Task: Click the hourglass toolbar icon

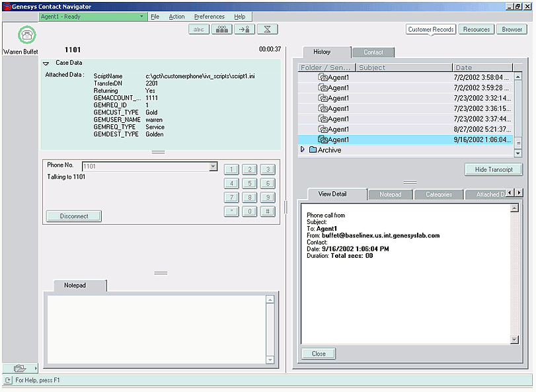Action: click(x=267, y=29)
